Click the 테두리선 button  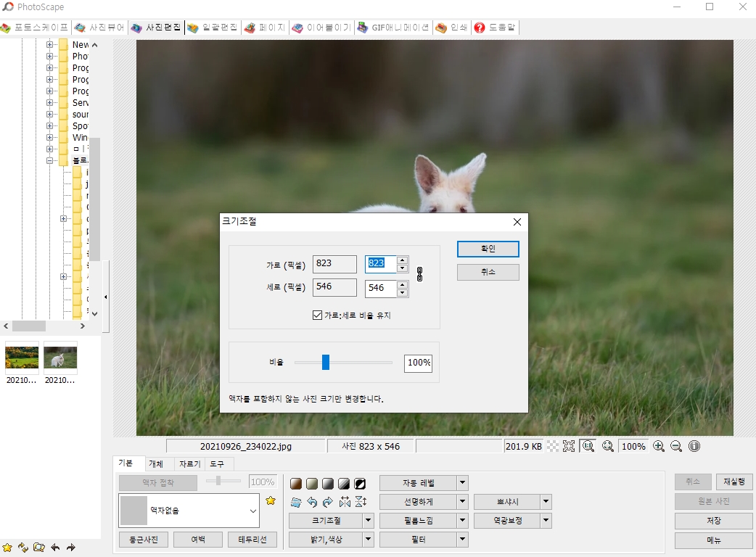(252, 539)
